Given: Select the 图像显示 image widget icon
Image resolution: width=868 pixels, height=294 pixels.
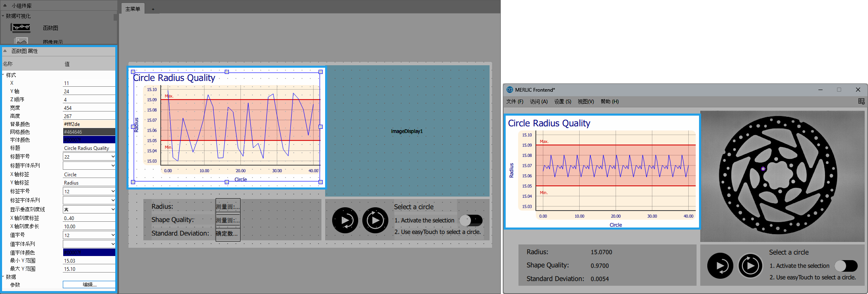Looking at the screenshot, I should (21, 41).
